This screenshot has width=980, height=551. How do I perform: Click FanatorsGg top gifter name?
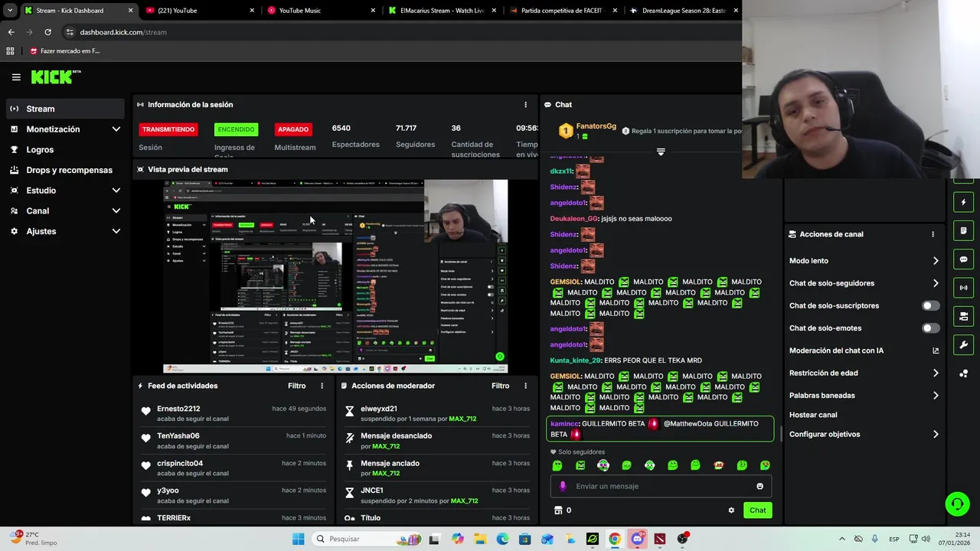pyautogui.click(x=596, y=126)
